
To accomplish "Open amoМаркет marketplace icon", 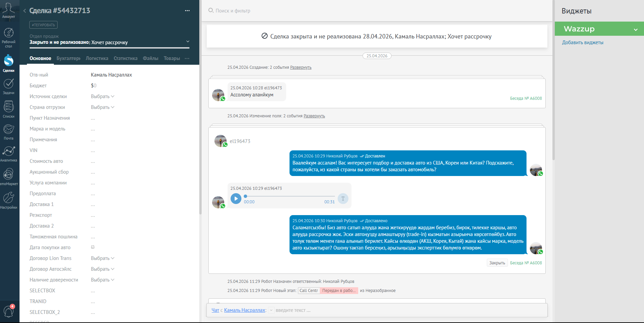I will (x=8, y=174).
